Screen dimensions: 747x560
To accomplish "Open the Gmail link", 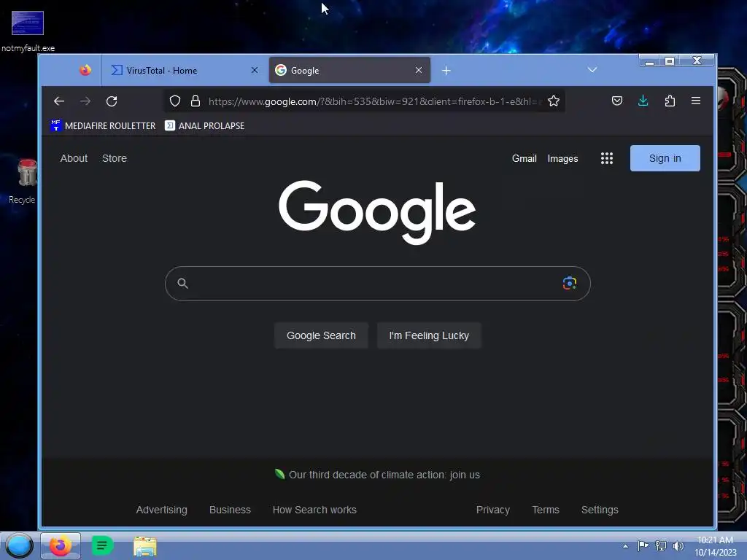I will coord(524,158).
